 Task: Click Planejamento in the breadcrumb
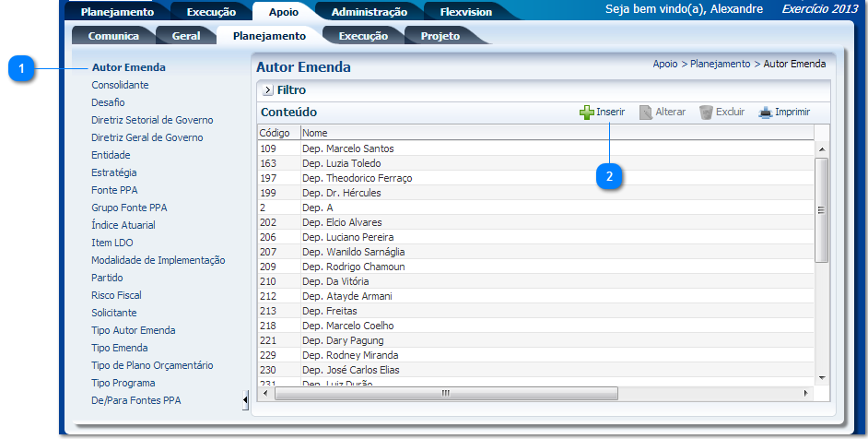pyautogui.click(x=720, y=64)
